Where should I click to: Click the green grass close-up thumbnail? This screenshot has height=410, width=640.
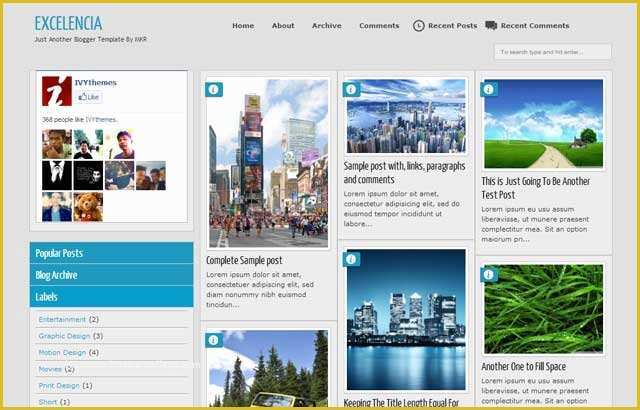543,309
